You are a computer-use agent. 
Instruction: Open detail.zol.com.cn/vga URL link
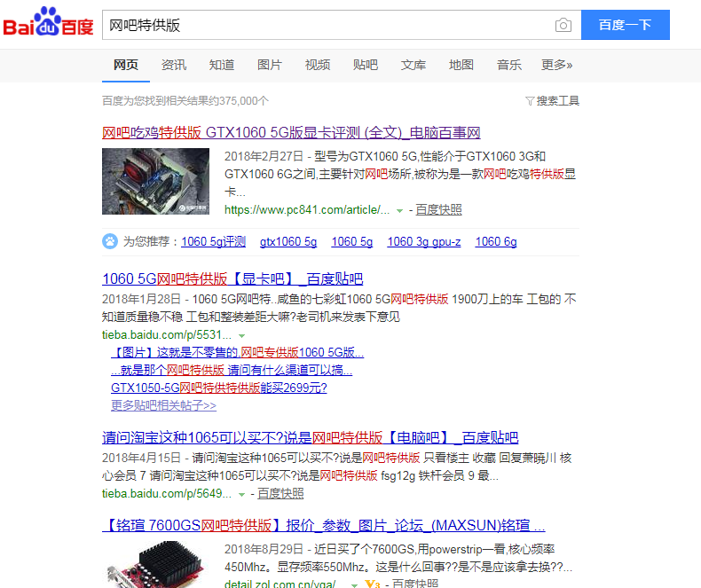280,584
